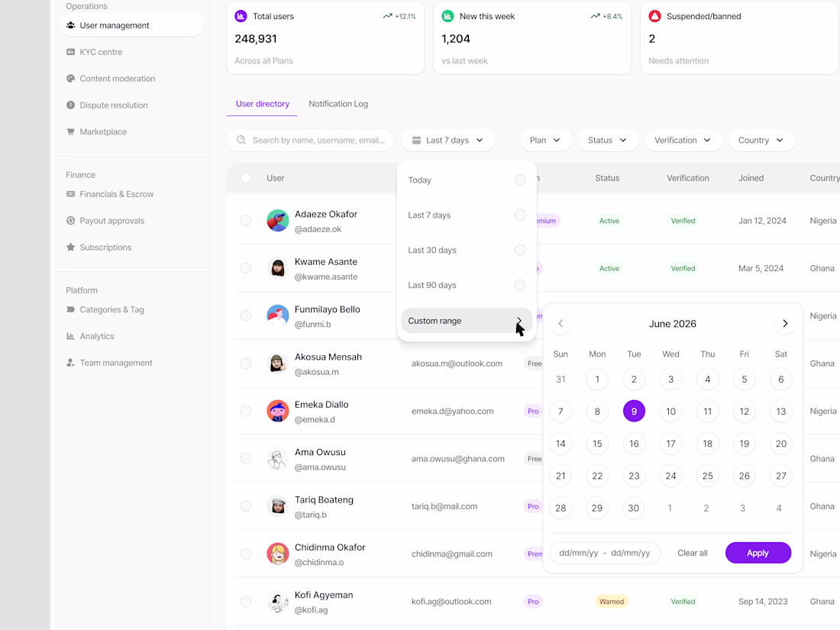Choose the Last 90 days radio option
Screen dimensions: 840x630
tap(519, 285)
